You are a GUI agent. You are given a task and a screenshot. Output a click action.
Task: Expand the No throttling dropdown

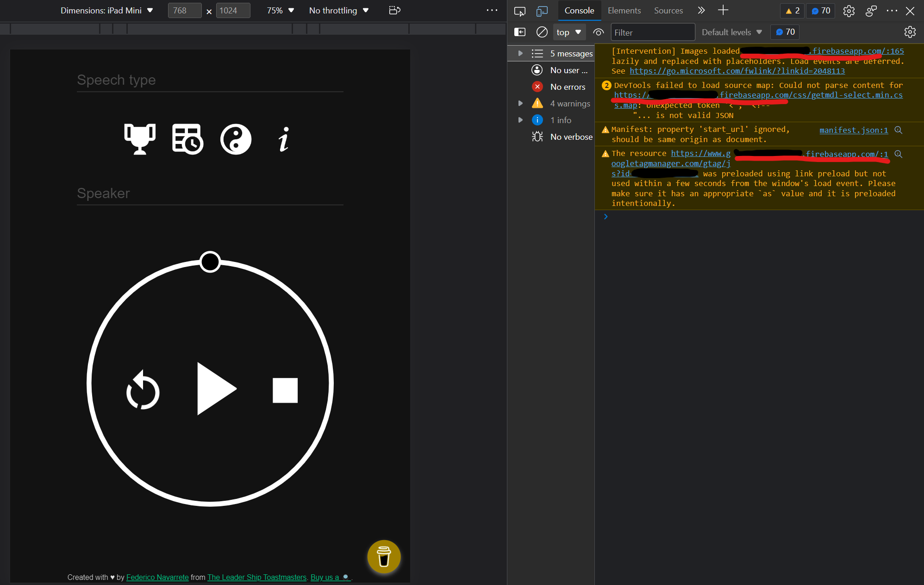[x=339, y=10]
